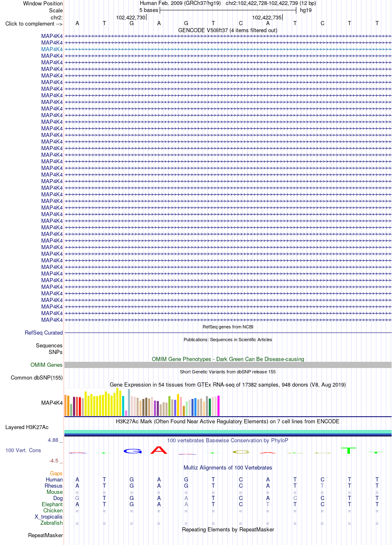
Task: Click 'Human Feb. 2009 (GRCh37/hg19)' header text
Action: click(180, 3)
